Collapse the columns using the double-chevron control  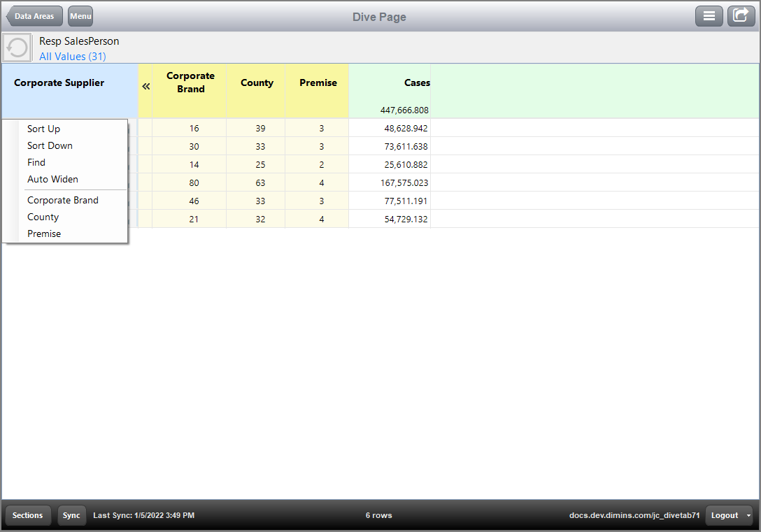[145, 87]
